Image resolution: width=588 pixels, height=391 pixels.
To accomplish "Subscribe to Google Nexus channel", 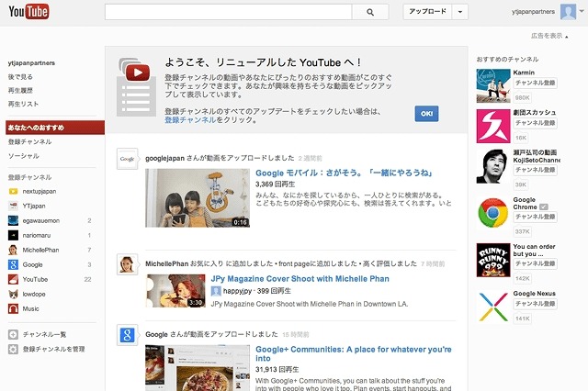I will coord(535,304).
